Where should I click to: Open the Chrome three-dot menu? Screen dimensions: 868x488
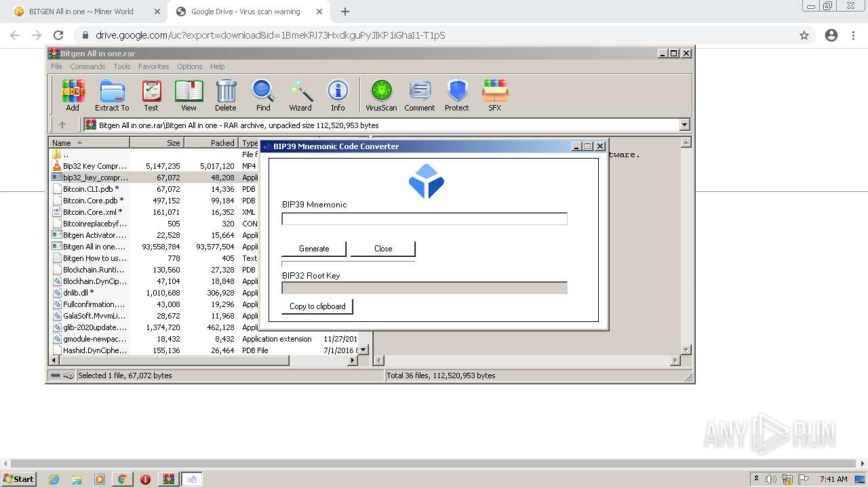854,35
